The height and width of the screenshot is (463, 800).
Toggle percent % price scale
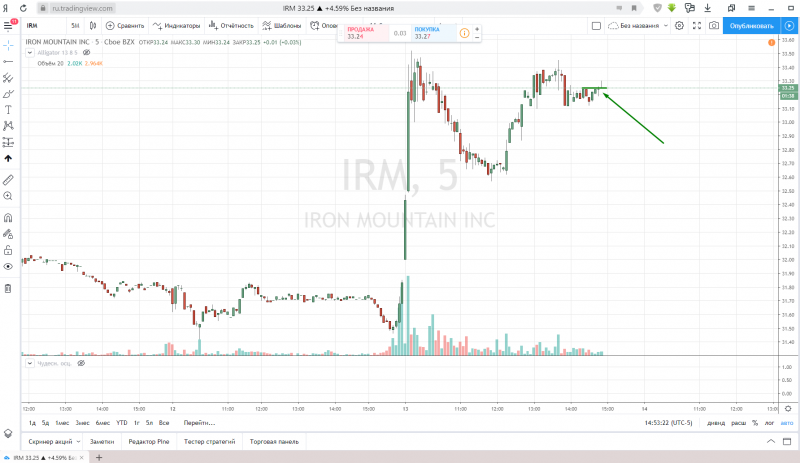tap(755, 423)
